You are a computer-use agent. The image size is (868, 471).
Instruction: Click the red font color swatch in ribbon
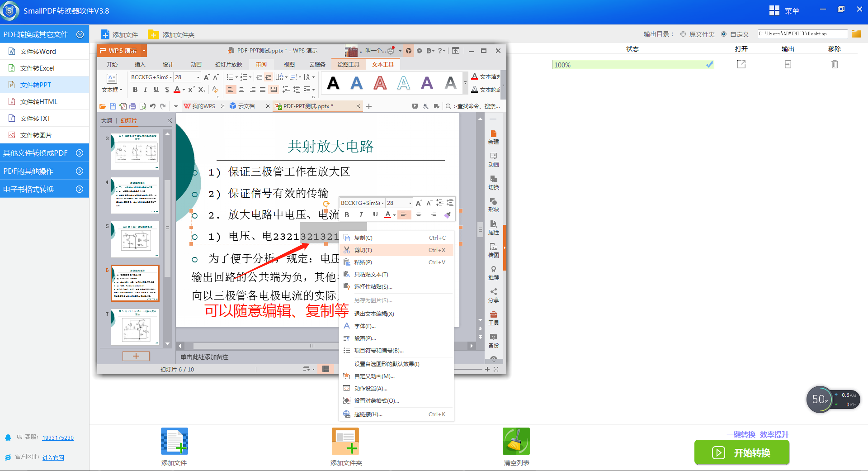pyautogui.click(x=177, y=90)
